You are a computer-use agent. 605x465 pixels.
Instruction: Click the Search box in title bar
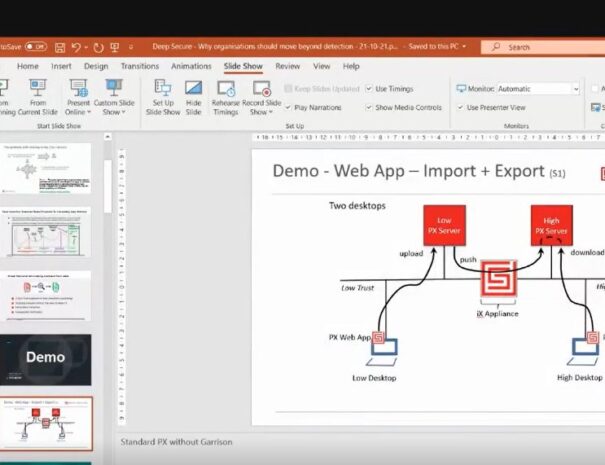point(543,47)
